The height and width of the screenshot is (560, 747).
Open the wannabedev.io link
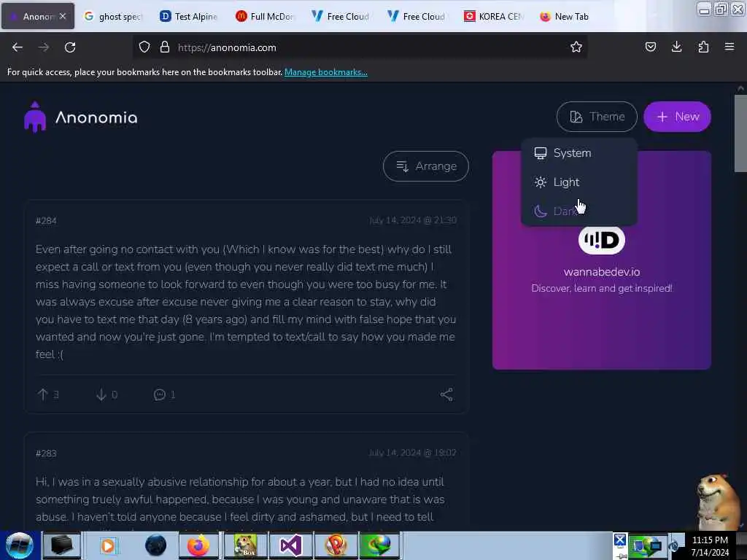tap(602, 272)
